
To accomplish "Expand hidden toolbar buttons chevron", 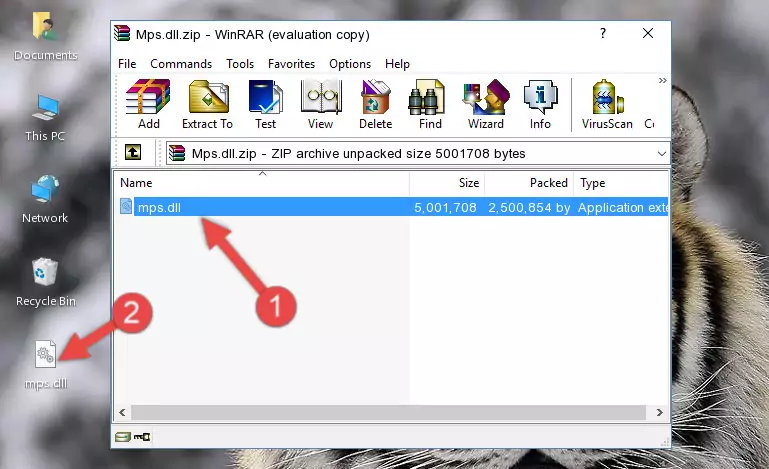I will click(x=663, y=80).
